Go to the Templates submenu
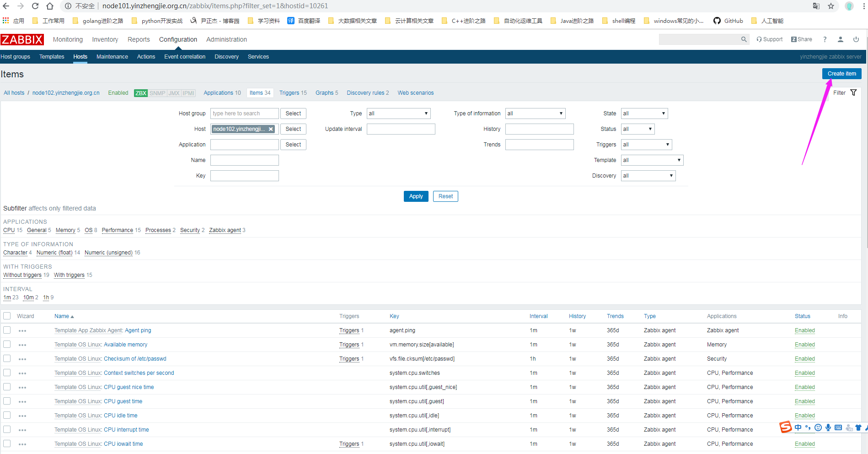This screenshot has width=868, height=454. tap(52, 57)
